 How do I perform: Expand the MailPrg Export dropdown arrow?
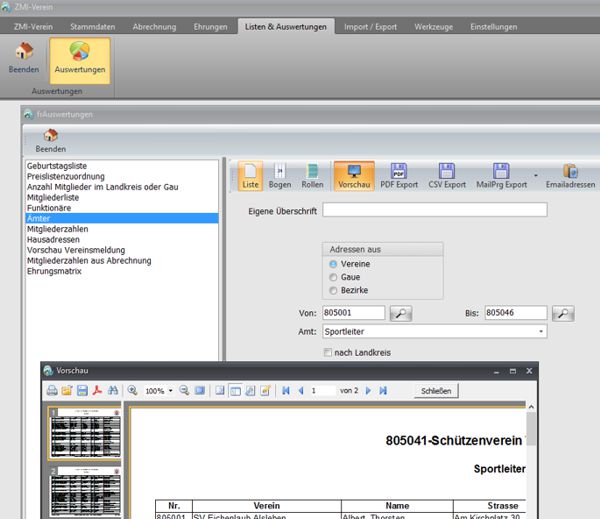click(536, 176)
